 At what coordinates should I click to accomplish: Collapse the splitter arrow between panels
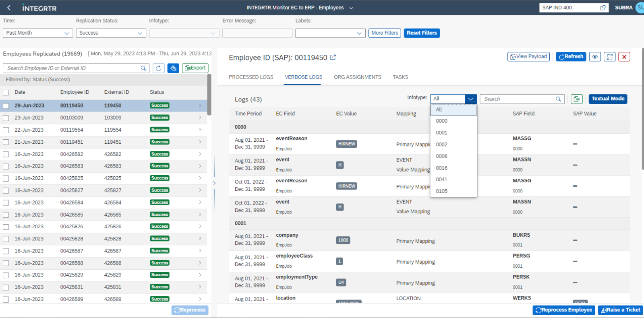point(214,183)
